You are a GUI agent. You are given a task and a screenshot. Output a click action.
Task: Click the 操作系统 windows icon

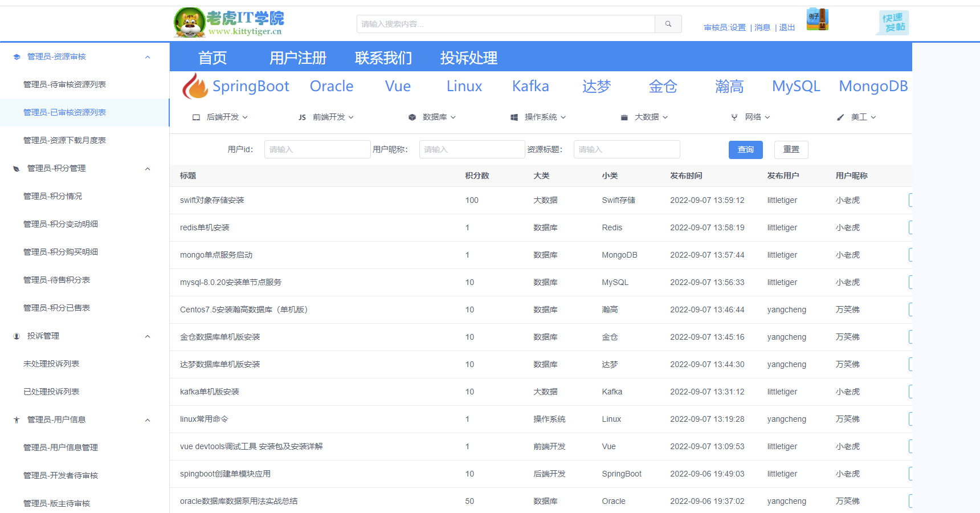point(514,117)
